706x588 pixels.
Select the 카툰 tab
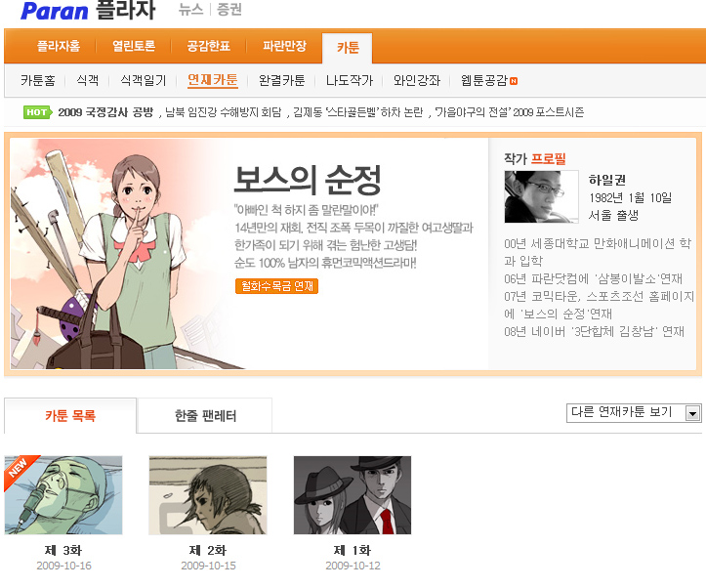tap(348, 48)
